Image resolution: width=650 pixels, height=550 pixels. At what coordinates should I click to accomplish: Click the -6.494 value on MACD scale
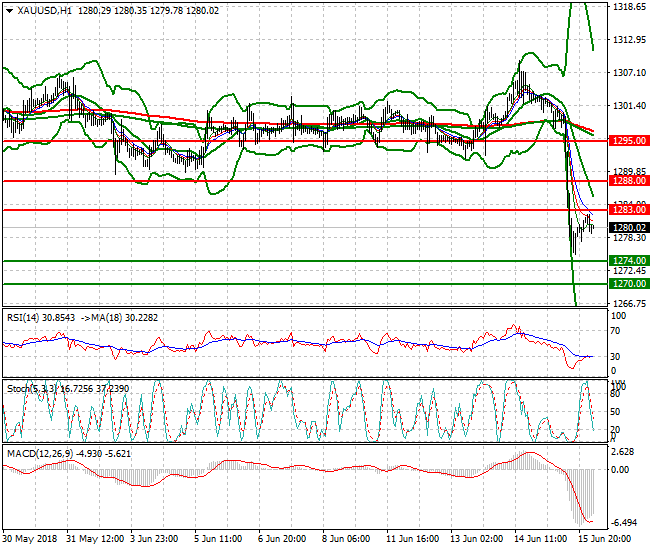(624, 524)
